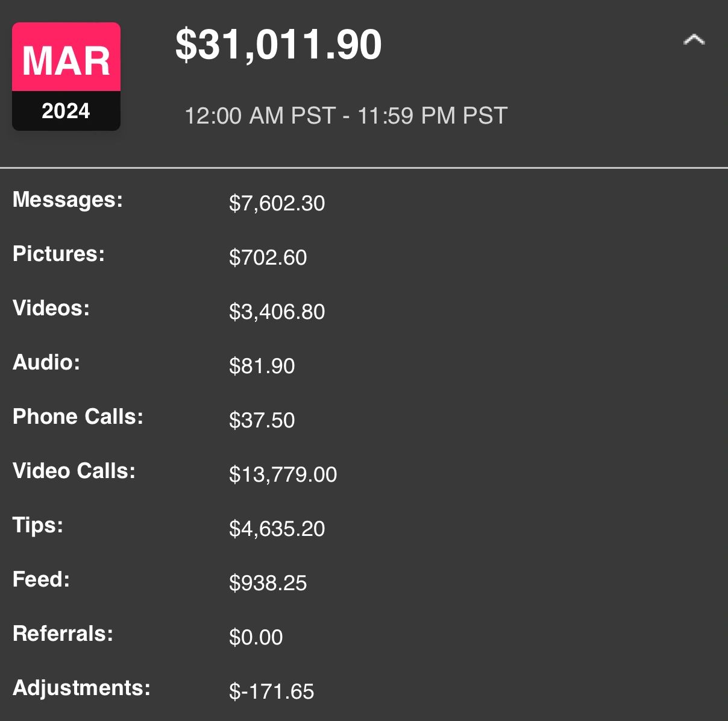Screen dimensions: 728x721
Task: Click the Audio amount $81.90
Action: click(262, 366)
